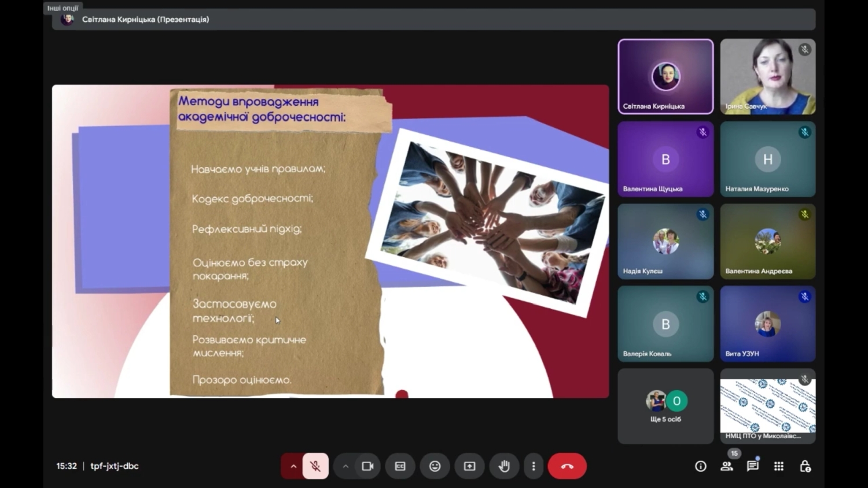
Task: Select НМЦ ПТО у Миколаївс... tile
Action: point(768,406)
